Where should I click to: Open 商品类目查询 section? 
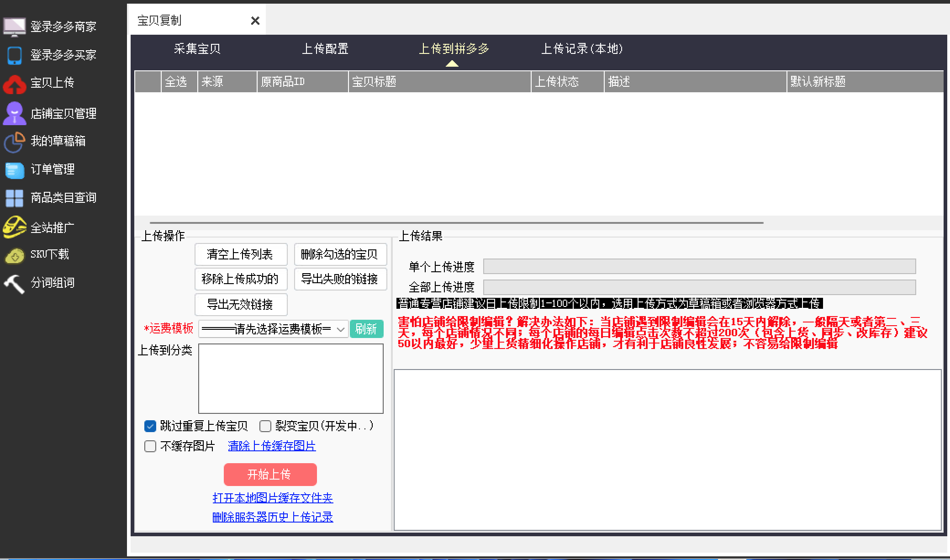[x=63, y=198]
